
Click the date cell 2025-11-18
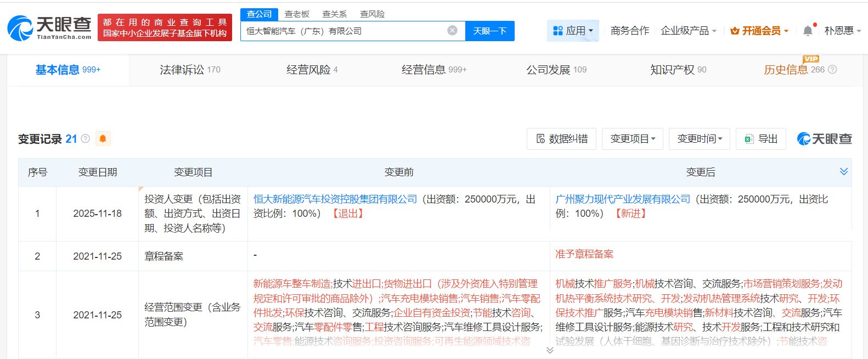pos(98,214)
